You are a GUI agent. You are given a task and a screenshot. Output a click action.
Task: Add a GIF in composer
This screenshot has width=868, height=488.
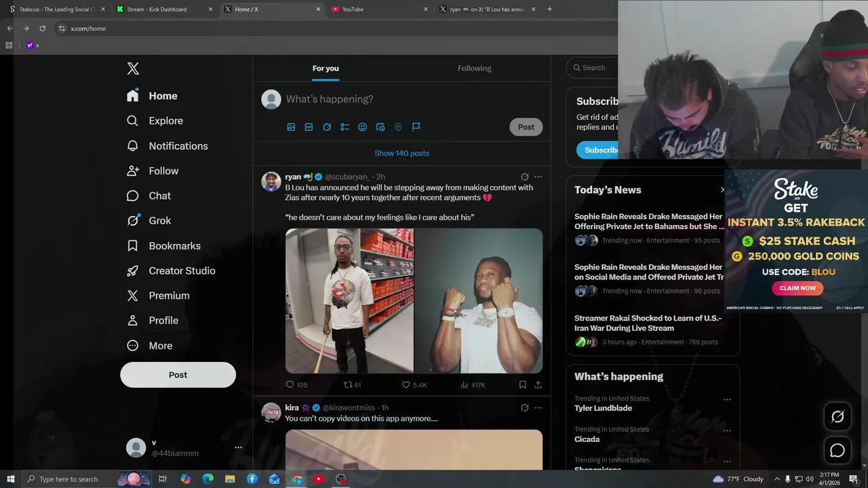coord(309,127)
